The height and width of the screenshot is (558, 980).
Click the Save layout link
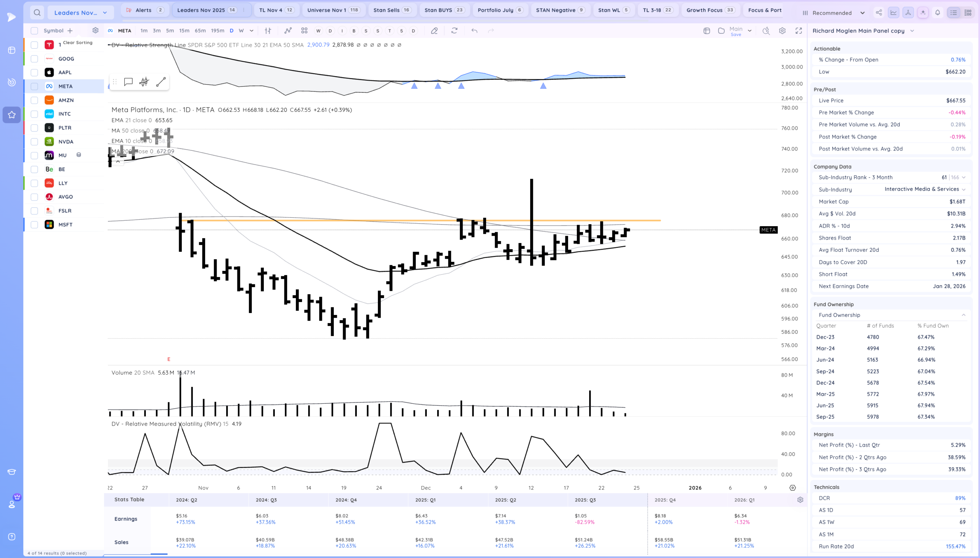[x=735, y=34]
